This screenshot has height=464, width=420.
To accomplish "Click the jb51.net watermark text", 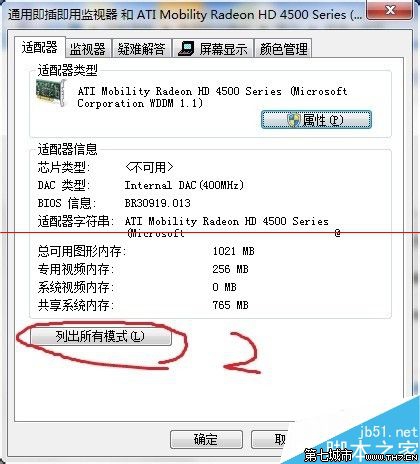I will pos(388,432).
